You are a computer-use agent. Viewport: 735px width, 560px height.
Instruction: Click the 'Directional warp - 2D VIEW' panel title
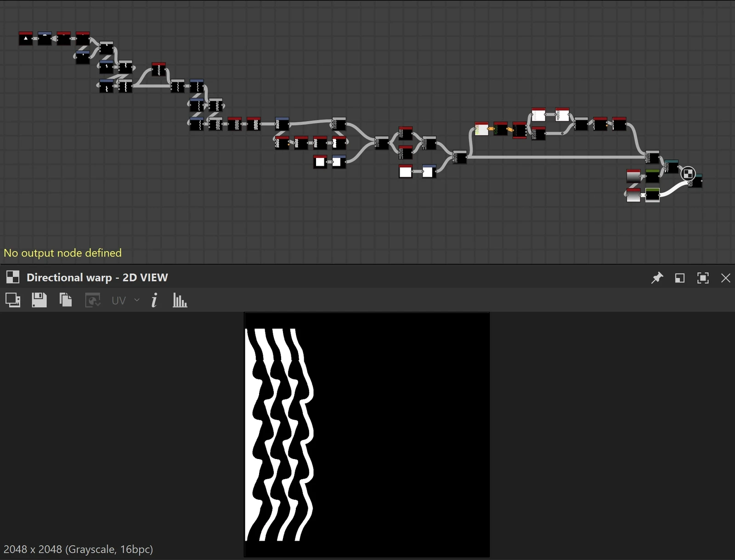click(x=97, y=277)
